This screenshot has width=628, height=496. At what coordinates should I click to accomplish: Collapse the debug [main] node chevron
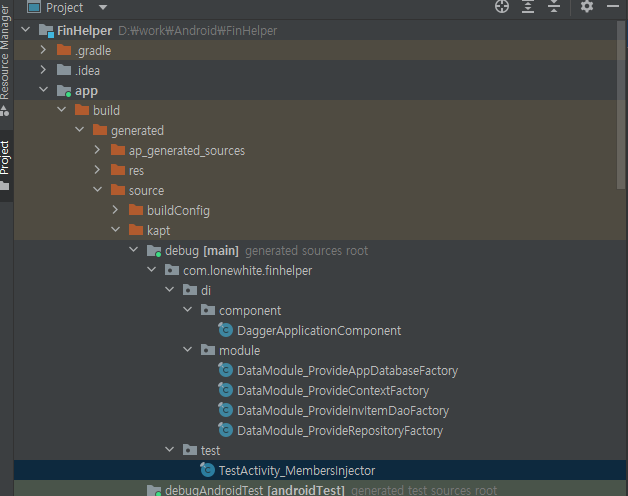tap(133, 250)
